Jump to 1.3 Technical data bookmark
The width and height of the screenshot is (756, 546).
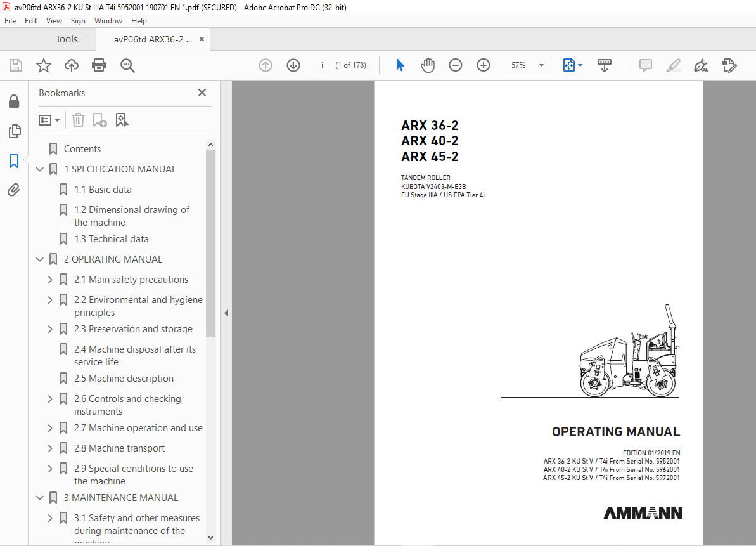112,238
